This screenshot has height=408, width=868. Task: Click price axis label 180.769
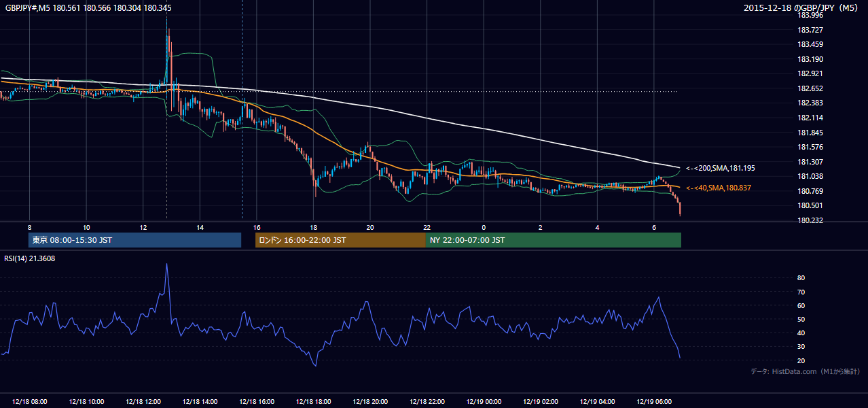[810, 191]
